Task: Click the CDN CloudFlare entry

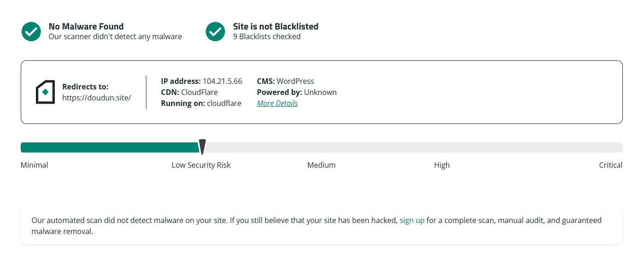Action: (x=189, y=92)
